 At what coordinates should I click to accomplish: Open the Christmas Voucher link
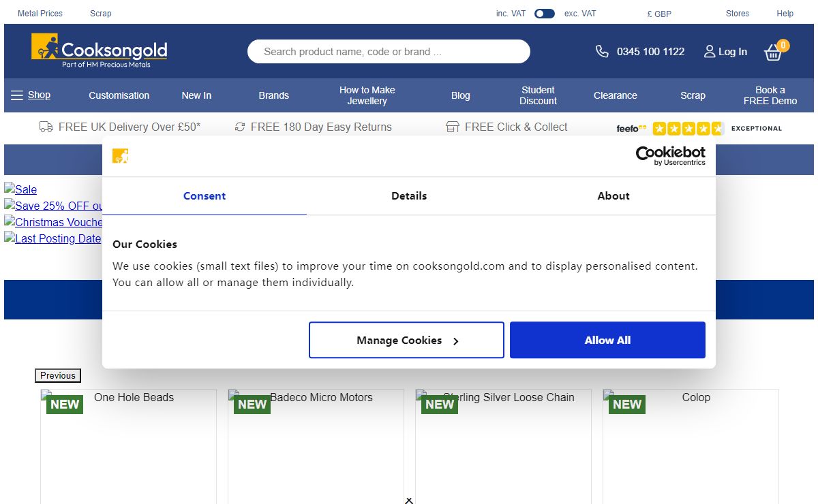click(x=53, y=222)
